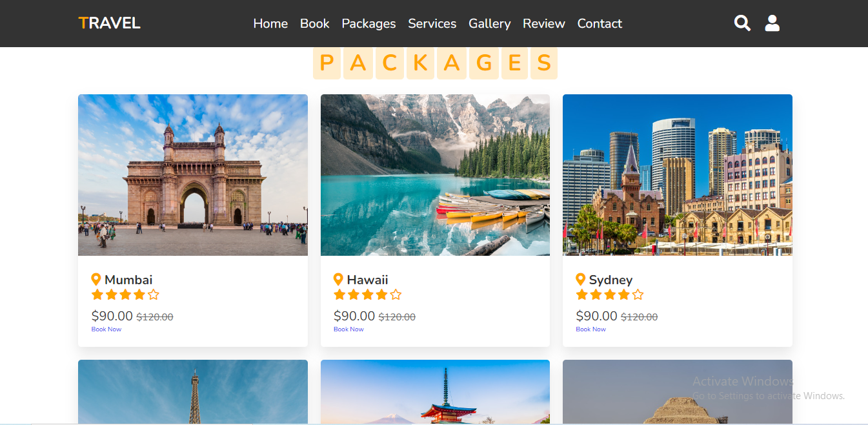Select Services in the navigation menu
The height and width of the screenshot is (425, 868).
pyautogui.click(x=432, y=23)
